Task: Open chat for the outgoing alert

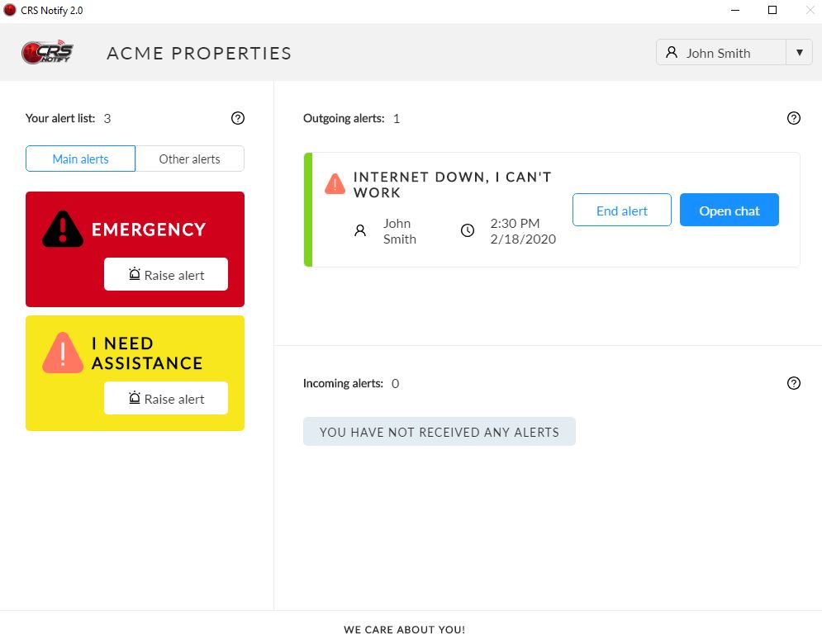Action: pyautogui.click(x=729, y=211)
